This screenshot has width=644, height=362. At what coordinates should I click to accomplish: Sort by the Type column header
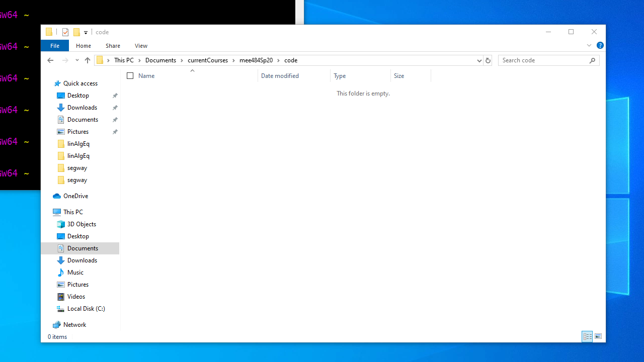point(340,76)
